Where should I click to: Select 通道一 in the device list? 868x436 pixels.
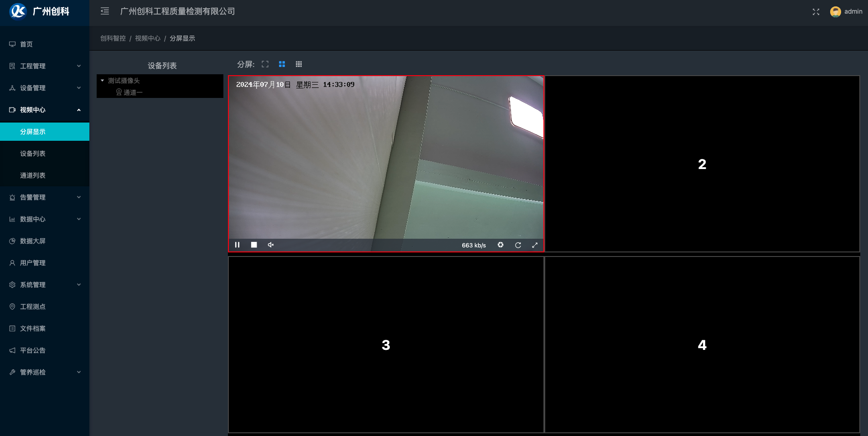tap(133, 92)
